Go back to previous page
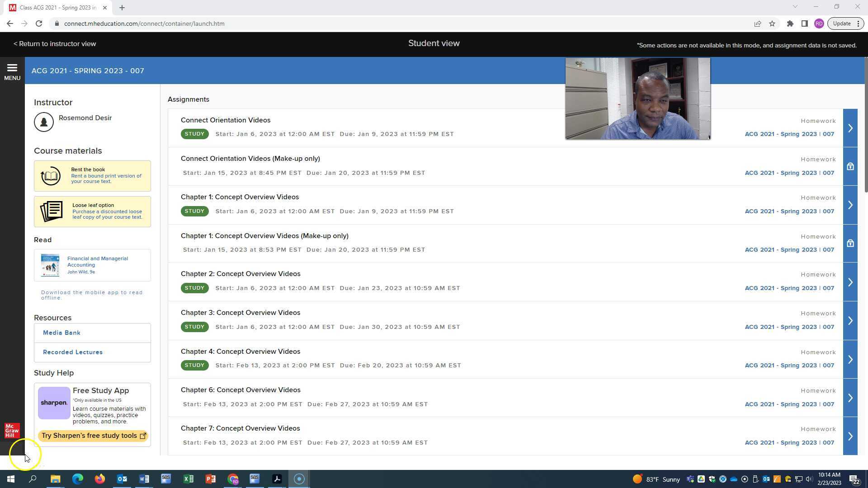868x488 pixels. coord(10,23)
